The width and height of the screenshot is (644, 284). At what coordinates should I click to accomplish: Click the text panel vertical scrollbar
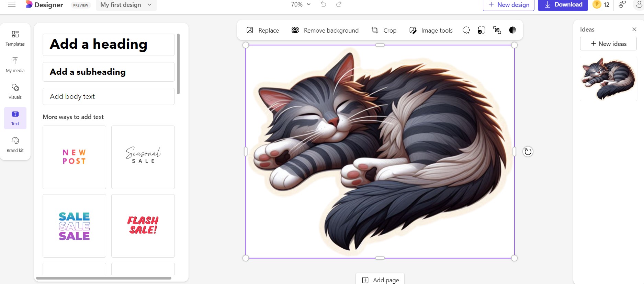click(x=178, y=64)
